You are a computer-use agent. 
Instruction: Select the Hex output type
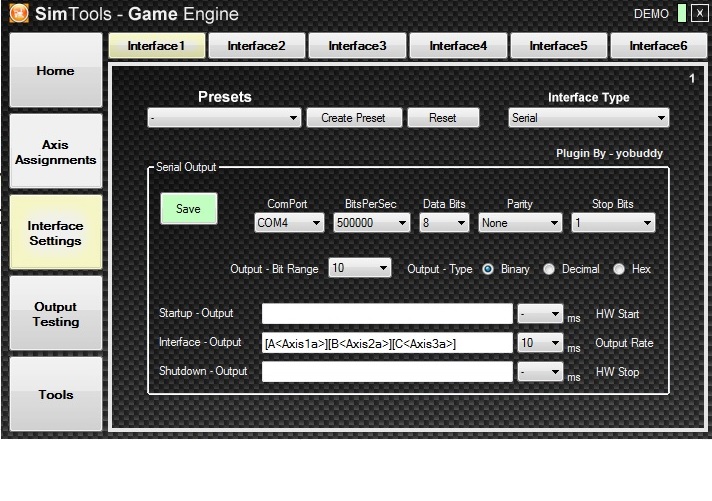click(619, 269)
